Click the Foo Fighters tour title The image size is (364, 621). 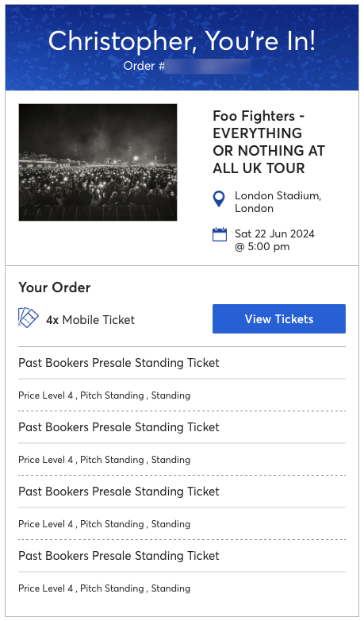click(269, 142)
